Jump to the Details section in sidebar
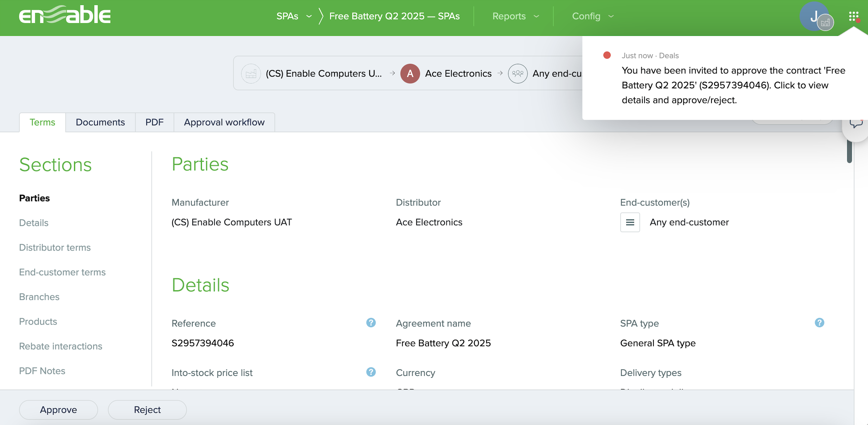Image resolution: width=868 pixels, height=425 pixels. [x=34, y=223]
